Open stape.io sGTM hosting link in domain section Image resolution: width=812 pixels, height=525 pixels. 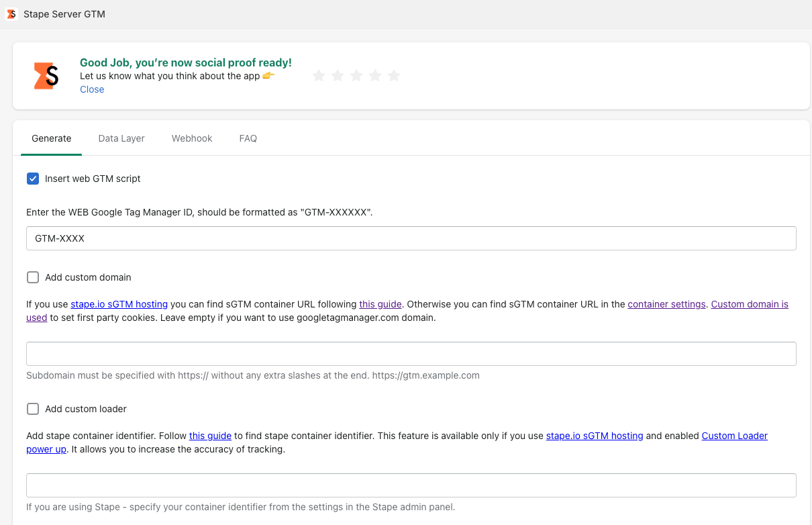(x=119, y=304)
